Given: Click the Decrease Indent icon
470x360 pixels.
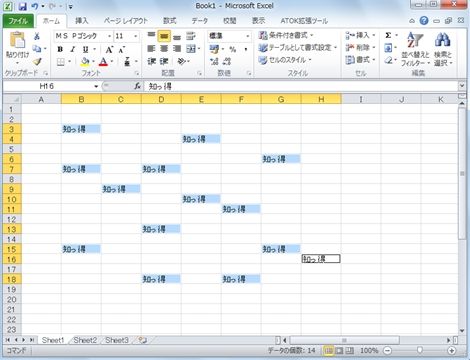Looking at the screenshot, I should coord(152,61).
